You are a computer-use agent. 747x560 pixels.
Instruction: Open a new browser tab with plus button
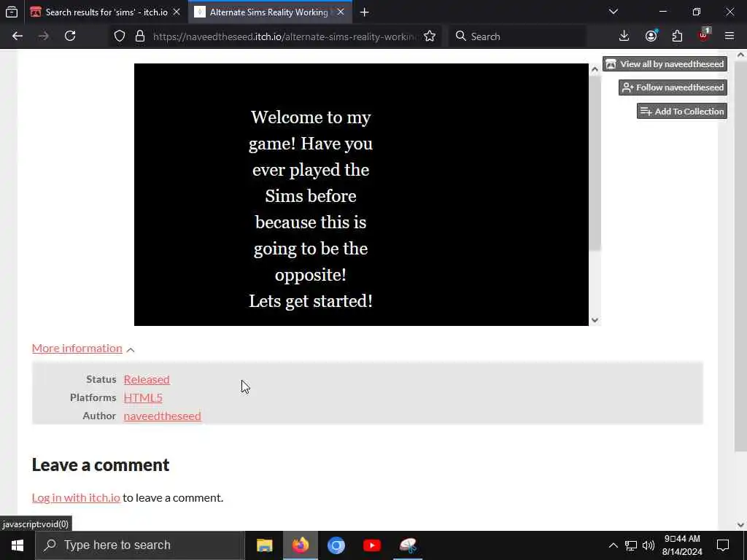(365, 12)
